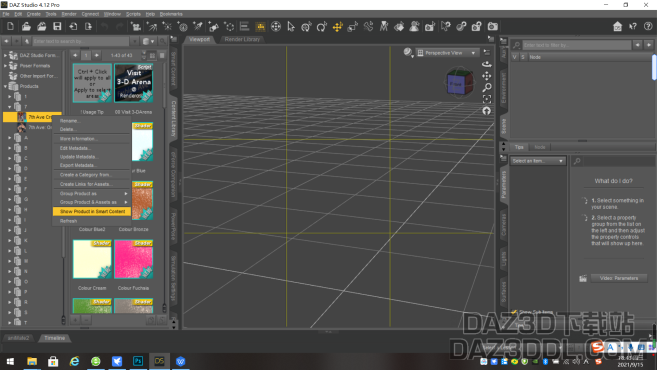Select the Colour Bronze shader thumbnail
Image resolution: width=657 pixels, height=370 pixels.
point(142,201)
